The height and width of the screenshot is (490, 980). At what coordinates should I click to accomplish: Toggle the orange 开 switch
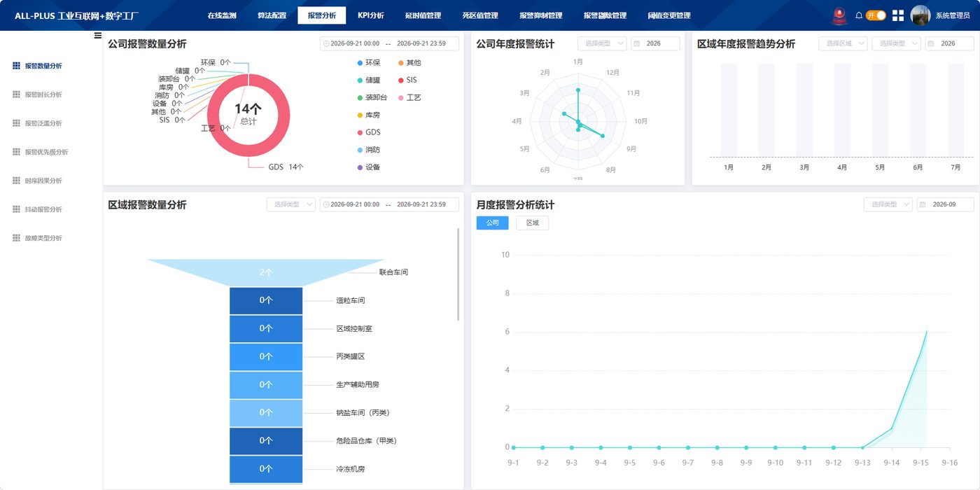pos(876,15)
